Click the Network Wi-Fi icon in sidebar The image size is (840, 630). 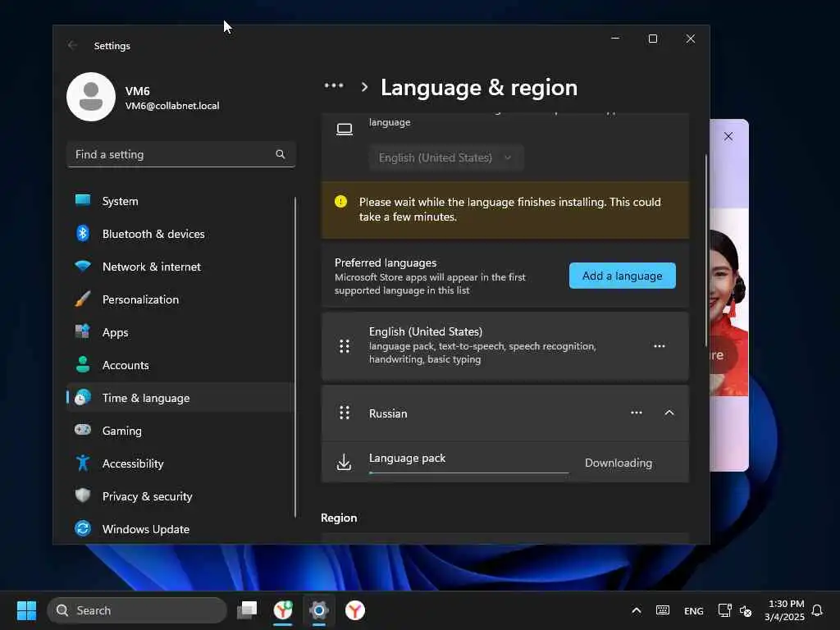83,267
